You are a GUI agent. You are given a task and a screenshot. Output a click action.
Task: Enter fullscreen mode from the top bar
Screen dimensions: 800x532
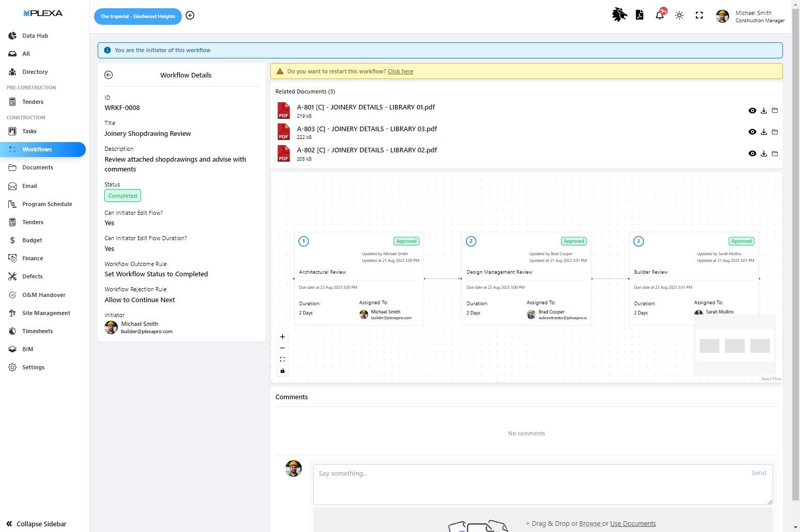tap(699, 15)
